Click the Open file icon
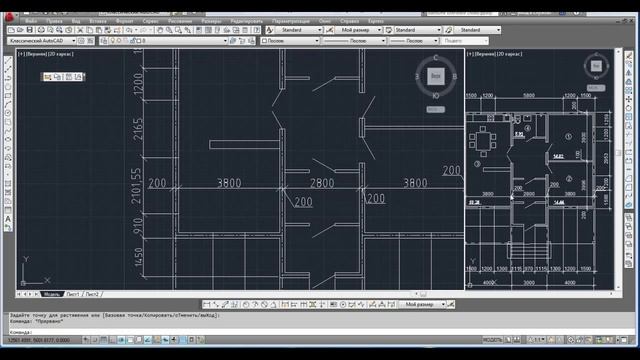This screenshot has height=360, width=640. point(20,30)
